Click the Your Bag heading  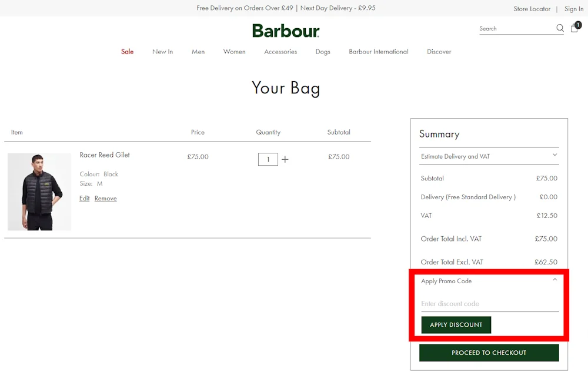pos(286,88)
